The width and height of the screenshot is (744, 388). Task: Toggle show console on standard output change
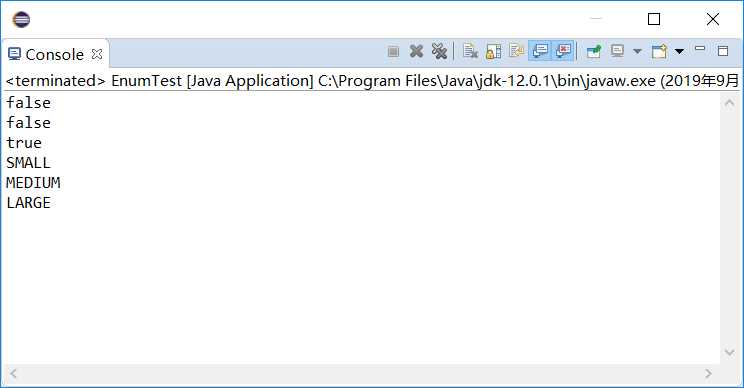540,51
